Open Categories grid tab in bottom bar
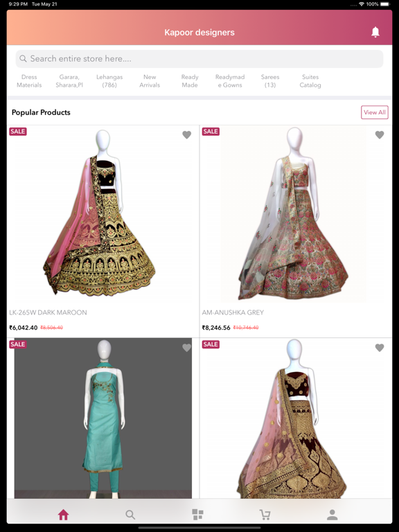 pos(197,515)
